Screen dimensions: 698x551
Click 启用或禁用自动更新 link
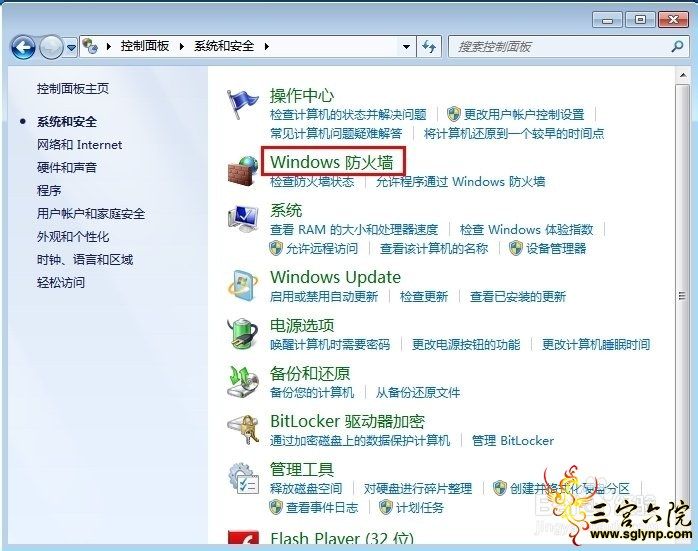[x=324, y=296]
